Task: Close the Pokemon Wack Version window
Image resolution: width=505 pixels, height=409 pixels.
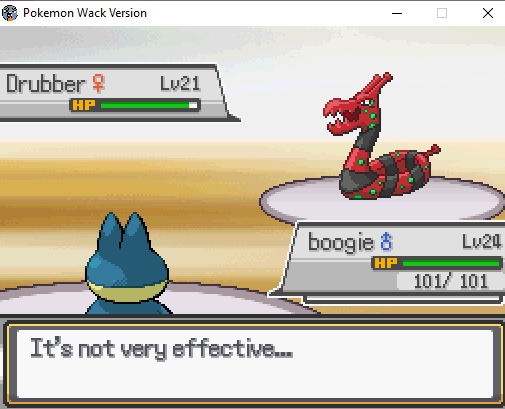Action: coord(488,13)
